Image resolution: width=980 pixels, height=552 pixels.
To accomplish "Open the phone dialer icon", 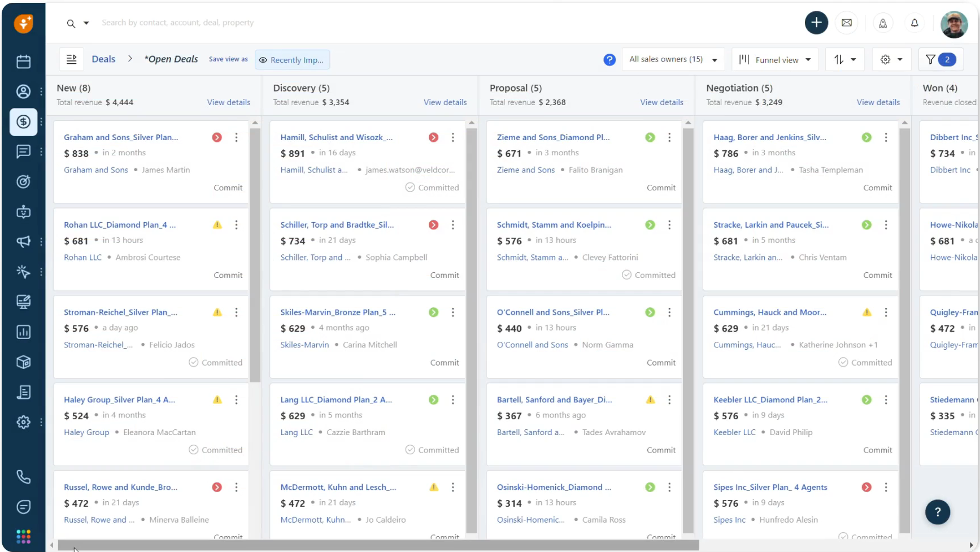I will tap(23, 477).
